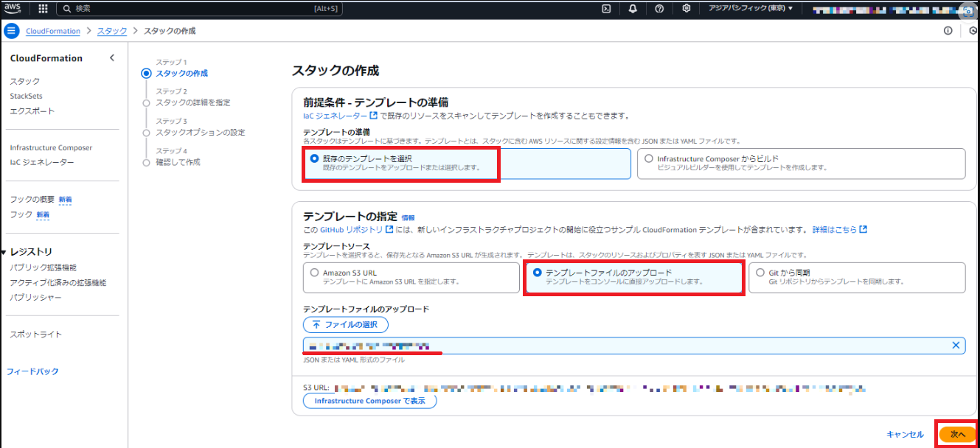Open IaC ジェネレーター in the sidebar

pos(42,162)
